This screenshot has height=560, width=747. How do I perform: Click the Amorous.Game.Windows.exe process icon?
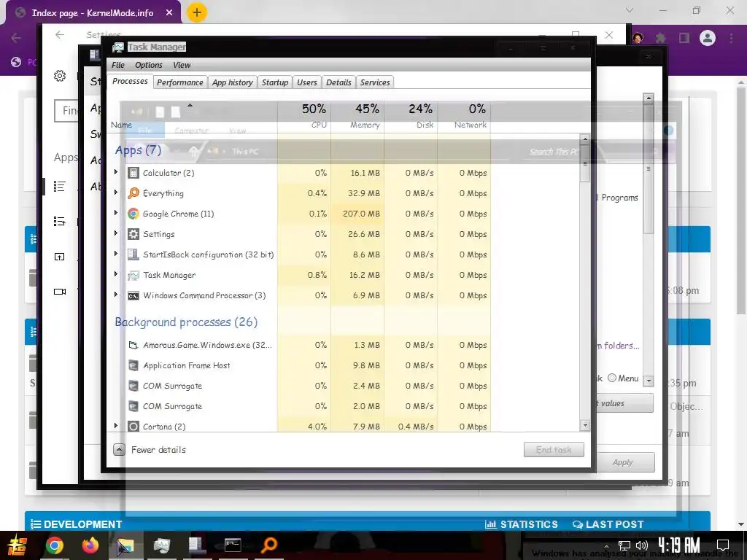(133, 345)
